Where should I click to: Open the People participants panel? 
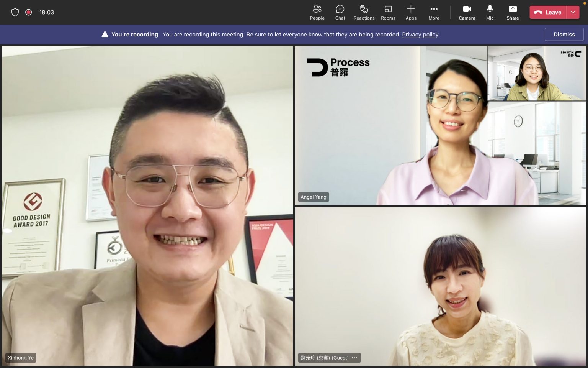[317, 12]
